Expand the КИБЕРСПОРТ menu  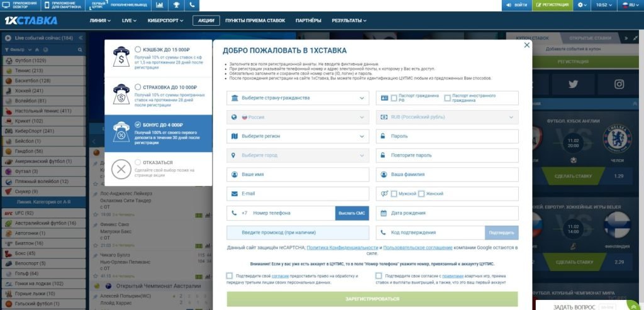[x=165, y=21]
